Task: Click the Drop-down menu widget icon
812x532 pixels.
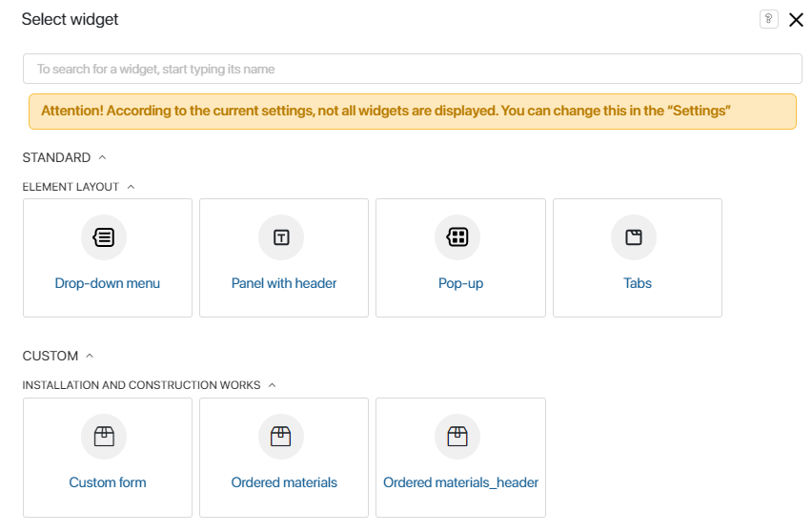Action: click(104, 237)
